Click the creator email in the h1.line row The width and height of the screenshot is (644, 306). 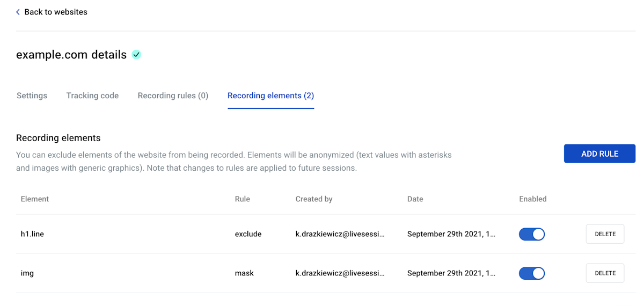coord(340,234)
